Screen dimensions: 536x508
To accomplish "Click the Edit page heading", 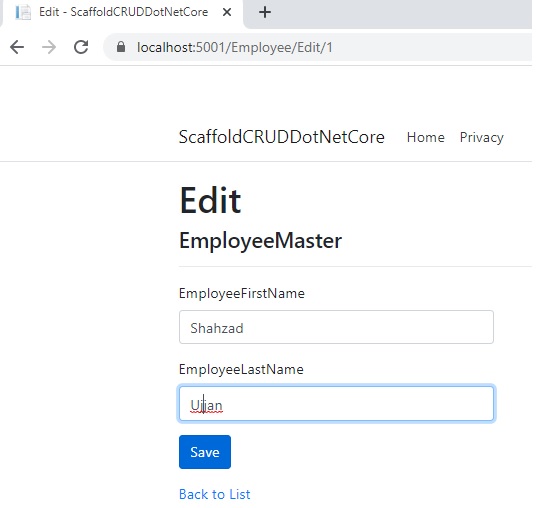I will 210,200.
